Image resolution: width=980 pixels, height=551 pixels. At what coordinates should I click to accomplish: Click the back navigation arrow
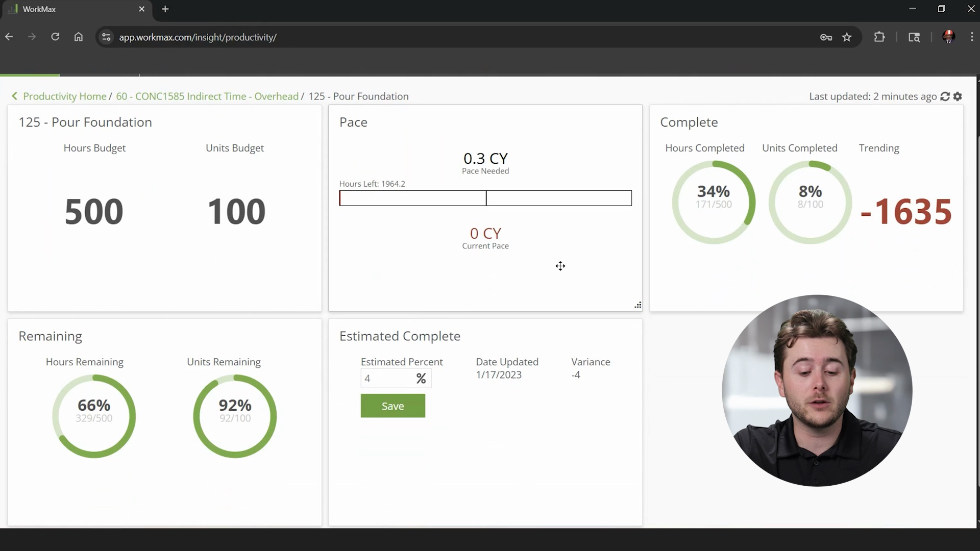click(x=9, y=37)
